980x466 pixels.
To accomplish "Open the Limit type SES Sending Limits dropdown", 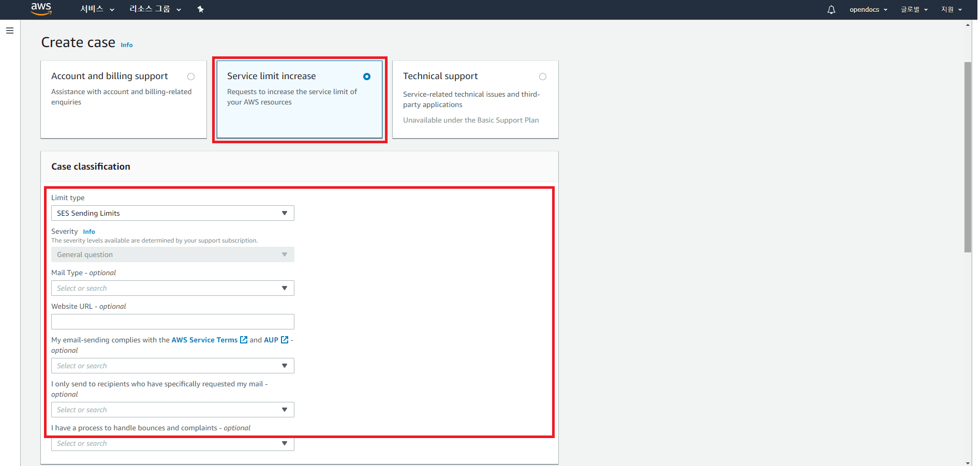I will [x=173, y=213].
